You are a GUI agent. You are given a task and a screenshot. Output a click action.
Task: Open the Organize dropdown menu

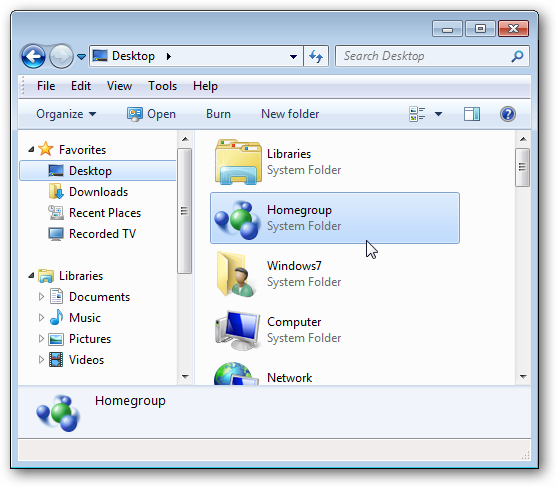tap(66, 114)
